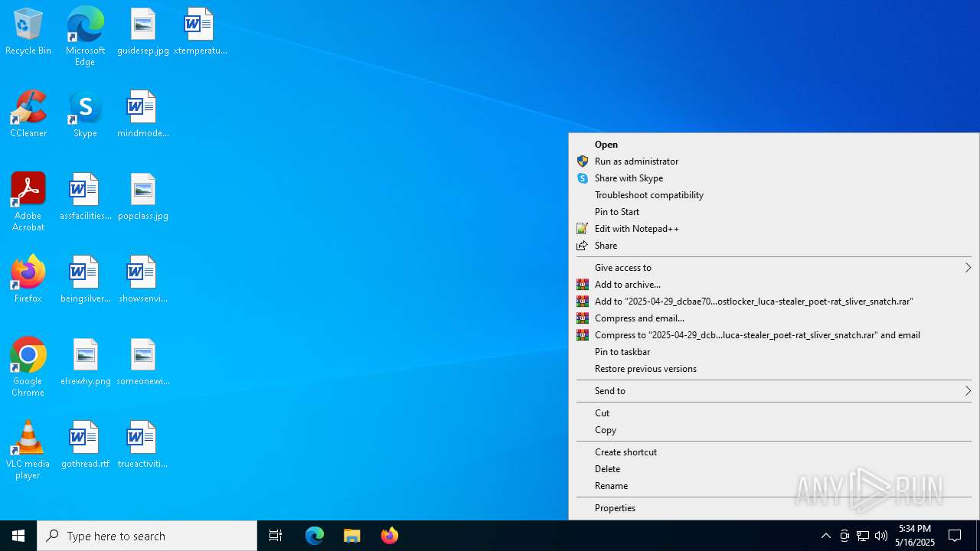
Task: Launch Microsoft Edge from the desktop shortcut
Action: 85,36
